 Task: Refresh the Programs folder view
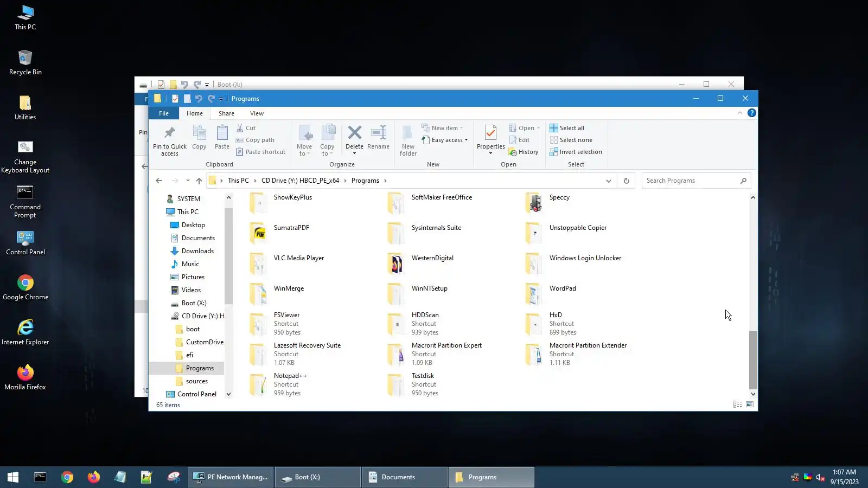[x=626, y=181]
